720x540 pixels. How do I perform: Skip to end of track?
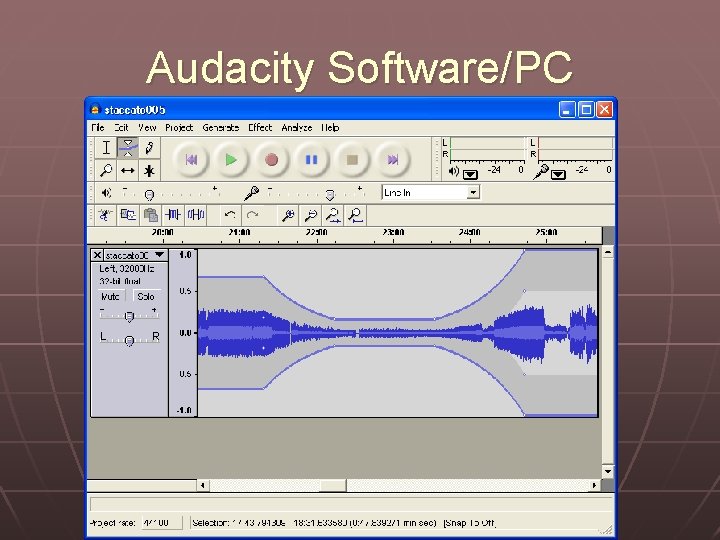click(392, 159)
